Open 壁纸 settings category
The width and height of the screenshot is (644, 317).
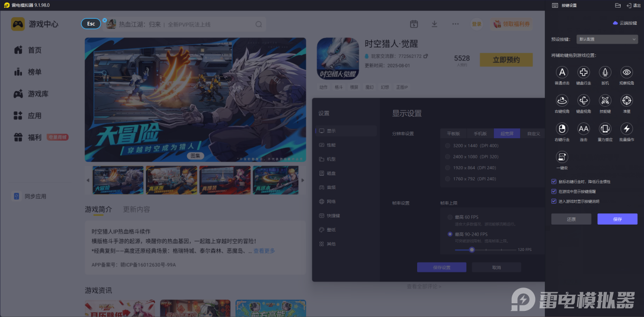click(346, 230)
